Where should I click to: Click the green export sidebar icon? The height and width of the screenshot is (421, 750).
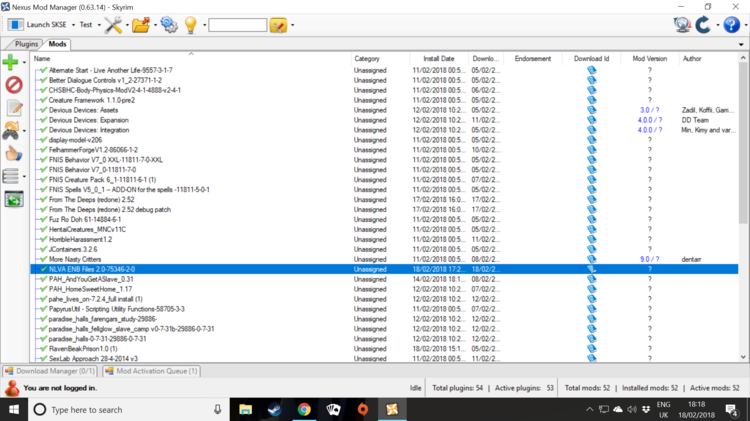(x=14, y=199)
